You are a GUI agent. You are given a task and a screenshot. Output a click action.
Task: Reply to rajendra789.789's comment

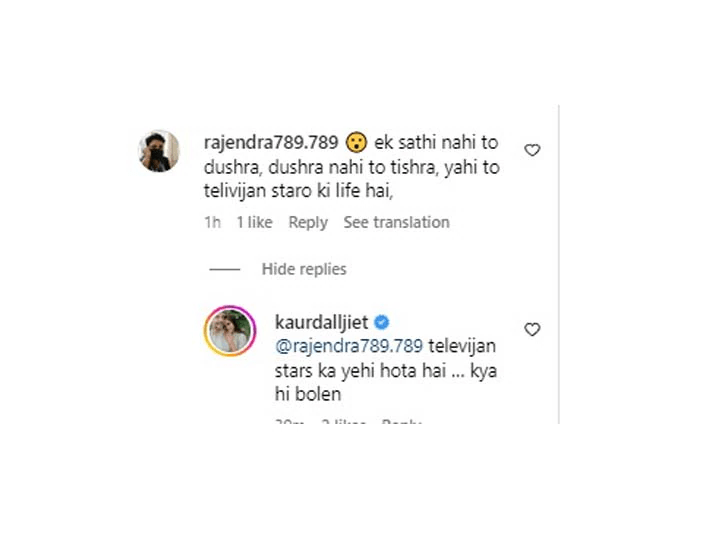308,223
